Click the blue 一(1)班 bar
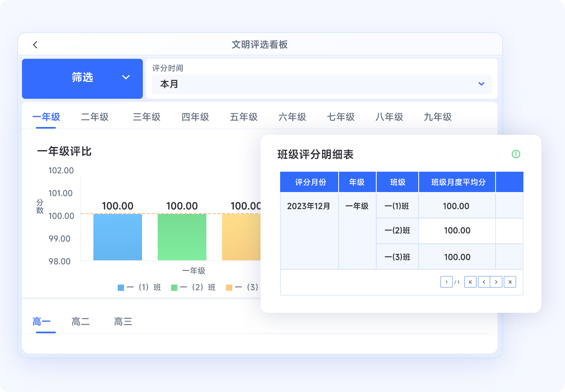Screen dimensions: 565x392 point(118,237)
